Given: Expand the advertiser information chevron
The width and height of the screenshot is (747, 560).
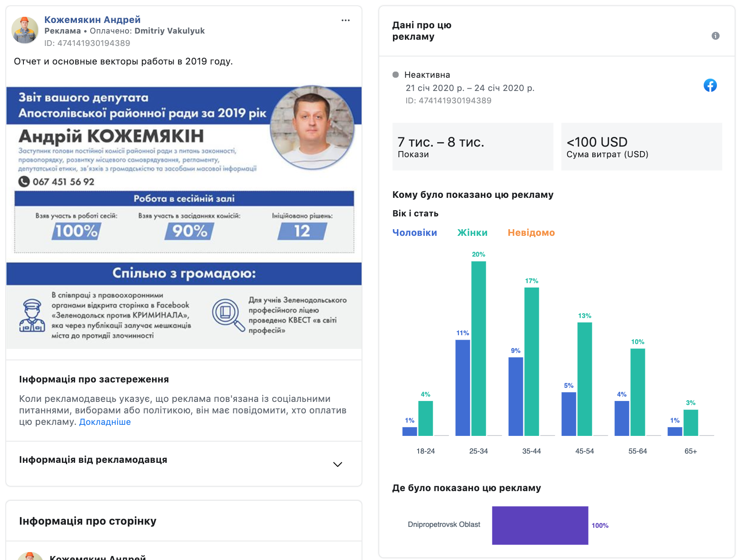Looking at the screenshot, I should [x=337, y=464].
